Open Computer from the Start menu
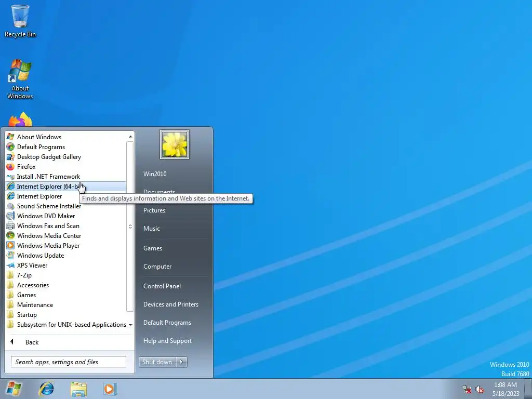This screenshot has width=532, height=399. click(157, 267)
